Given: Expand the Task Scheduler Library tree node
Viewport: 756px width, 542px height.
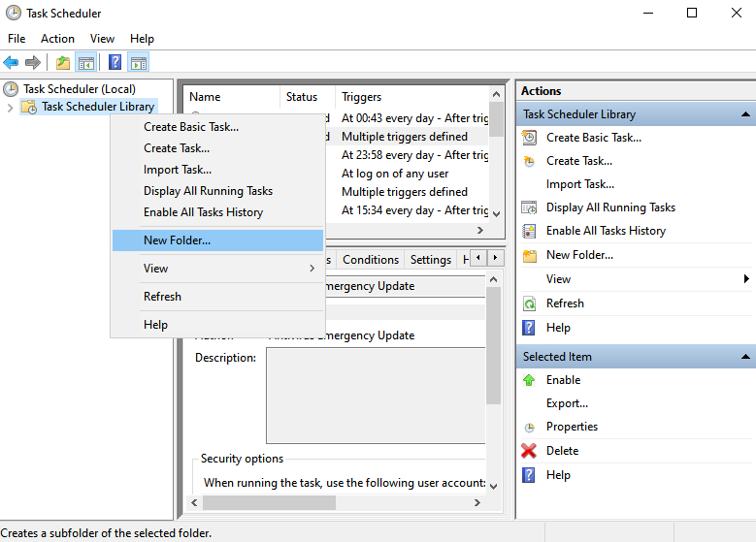Looking at the screenshot, I should point(11,108).
